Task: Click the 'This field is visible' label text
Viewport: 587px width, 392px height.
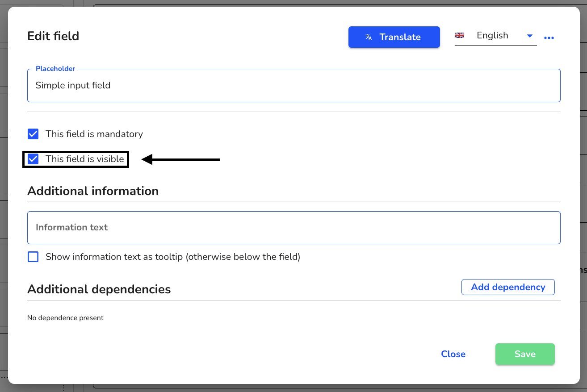Action: (x=85, y=159)
